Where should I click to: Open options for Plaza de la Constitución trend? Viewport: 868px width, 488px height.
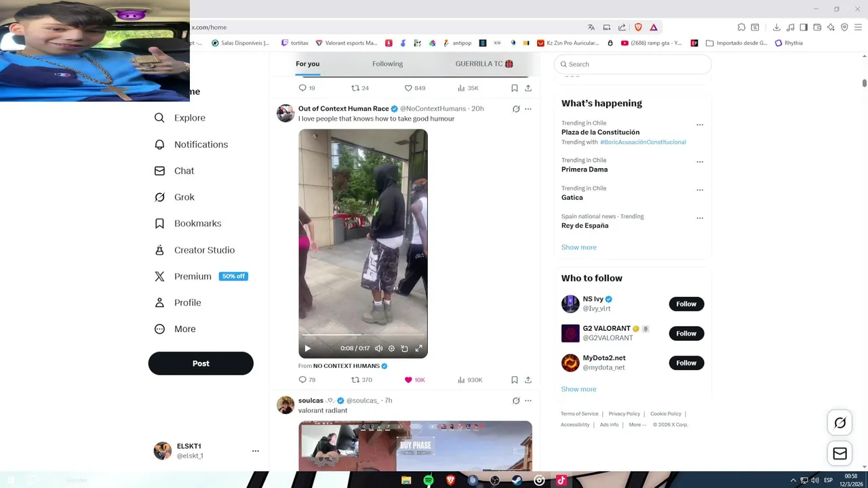pos(700,125)
